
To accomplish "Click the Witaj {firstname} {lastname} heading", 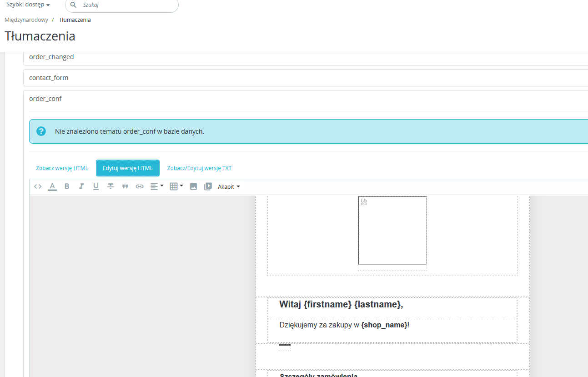I will pos(341,305).
